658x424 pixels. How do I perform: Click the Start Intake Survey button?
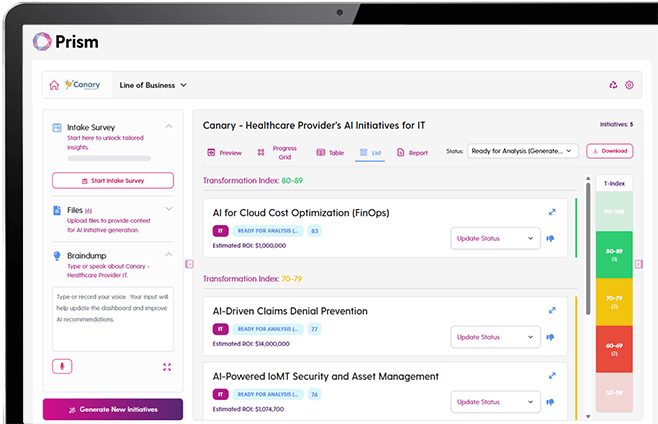(112, 181)
